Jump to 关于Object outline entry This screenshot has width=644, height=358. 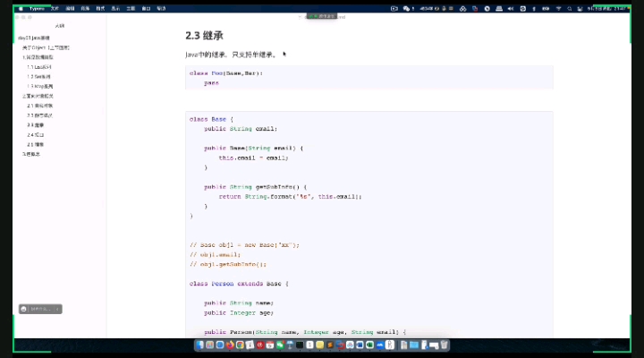click(46, 47)
